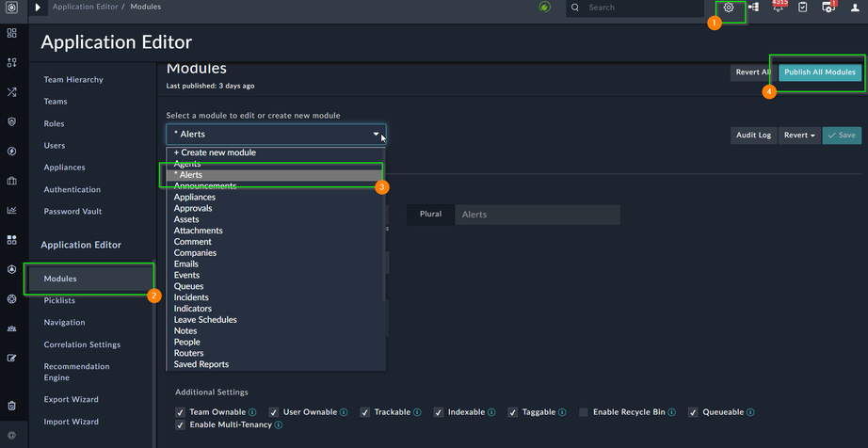Open Export Wizard in the sidebar
This screenshot has width=868, height=448.
coord(71,399)
